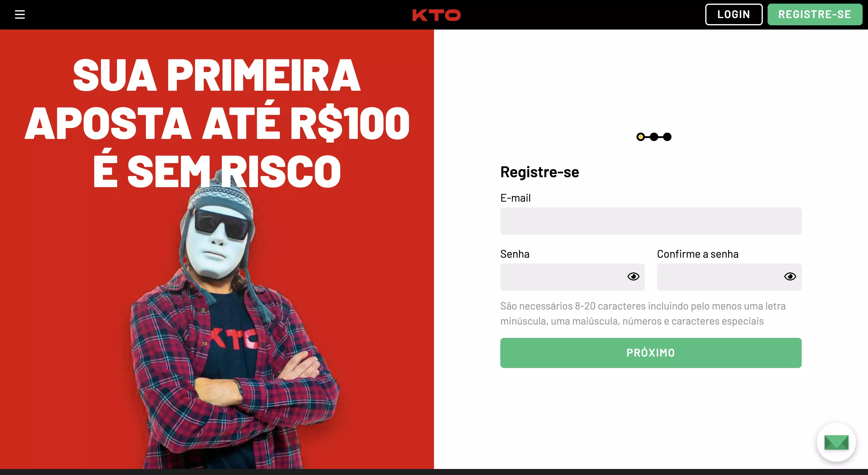This screenshot has height=475, width=868.
Task: Click the password requirements hint text
Action: [643, 313]
